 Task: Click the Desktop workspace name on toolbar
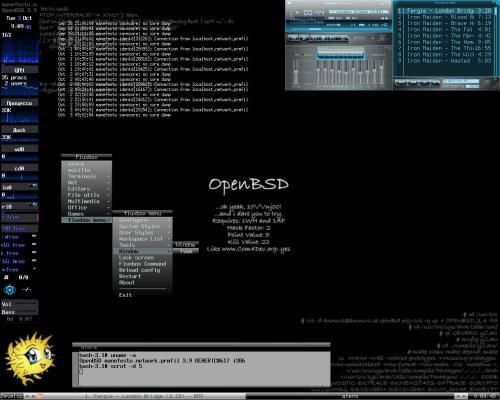[x=12, y=396]
